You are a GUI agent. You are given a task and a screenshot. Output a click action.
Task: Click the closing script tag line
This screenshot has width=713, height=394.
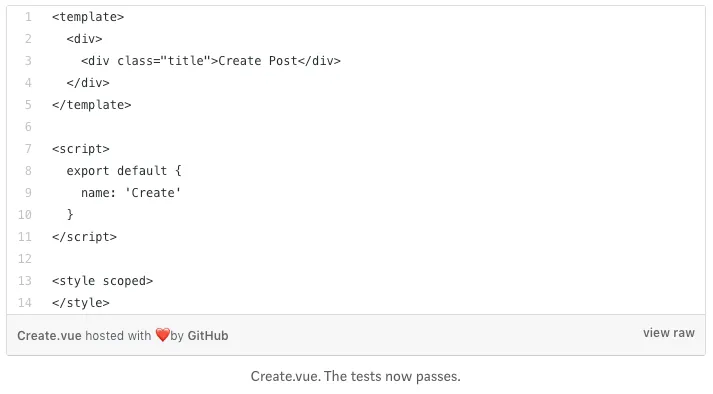point(84,237)
